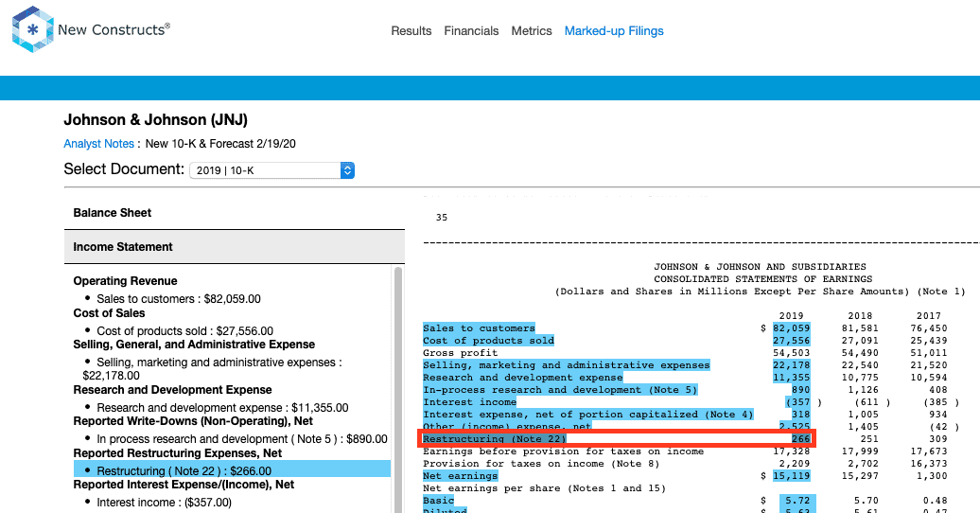Click the Johnson & Johnson (JNJ) title
This screenshot has width=980, height=513.
(x=156, y=119)
